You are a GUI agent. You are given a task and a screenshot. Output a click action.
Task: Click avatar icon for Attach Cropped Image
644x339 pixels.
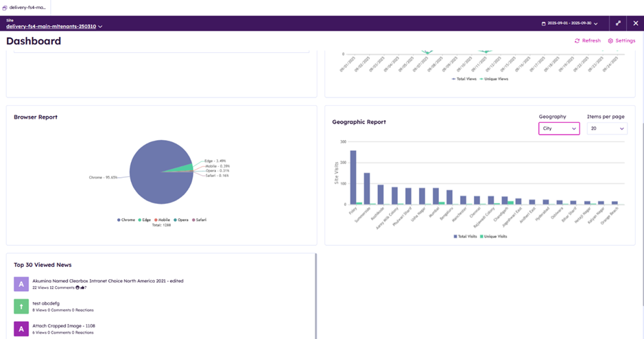pyautogui.click(x=21, y=329)
